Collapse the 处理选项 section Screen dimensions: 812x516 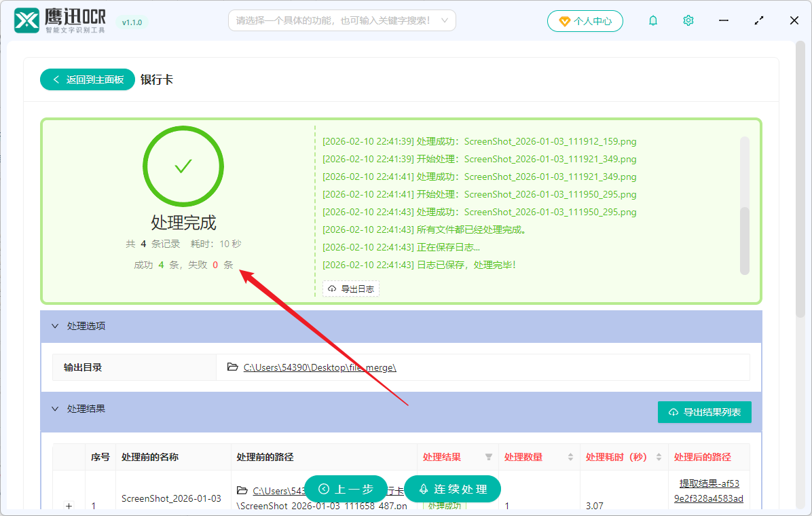[x=55, y=326]
